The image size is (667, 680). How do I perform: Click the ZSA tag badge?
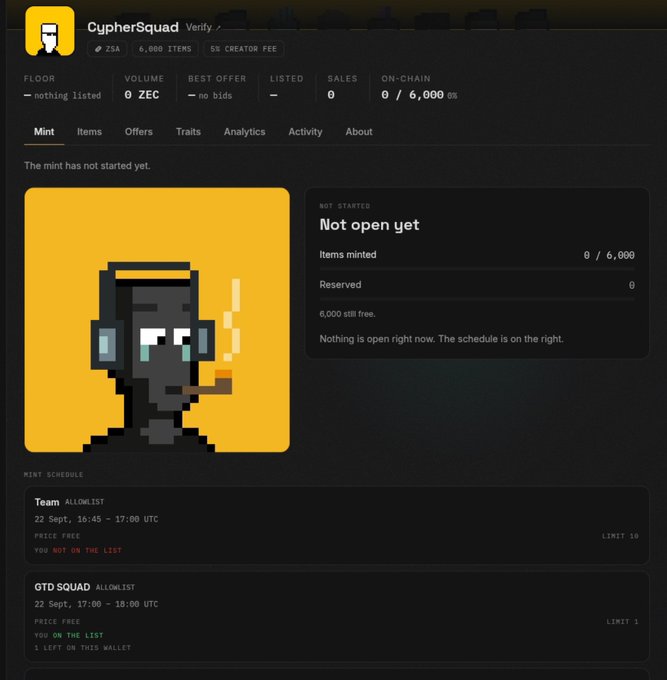click(107, 49)
